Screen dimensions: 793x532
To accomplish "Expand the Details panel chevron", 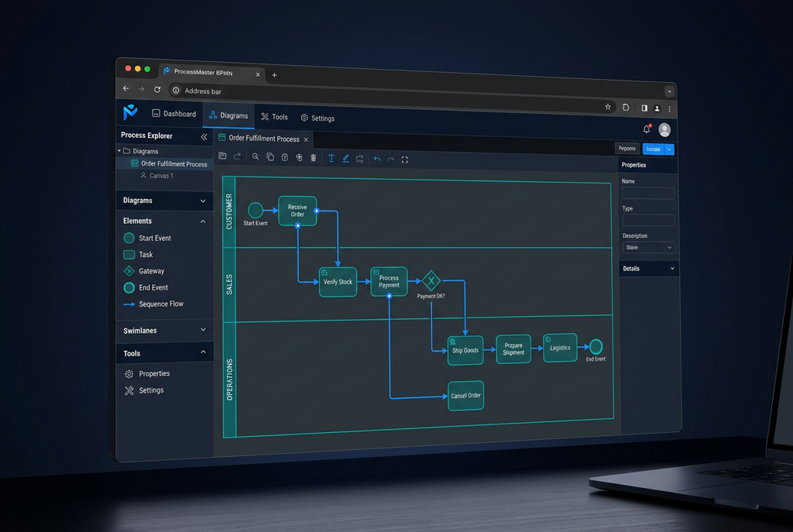I will tap(672, 269).
